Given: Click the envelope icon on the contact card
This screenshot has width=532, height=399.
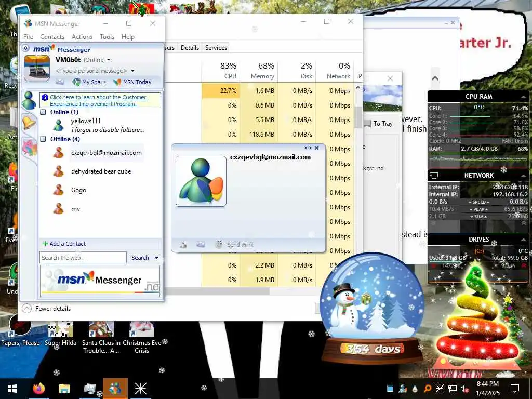Looking at the screenshot, I should (201, 244).
